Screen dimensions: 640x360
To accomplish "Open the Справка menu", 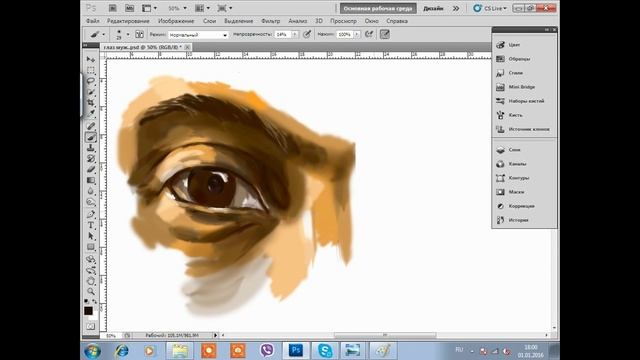I will pyautogui.click(x=397, y=21).
